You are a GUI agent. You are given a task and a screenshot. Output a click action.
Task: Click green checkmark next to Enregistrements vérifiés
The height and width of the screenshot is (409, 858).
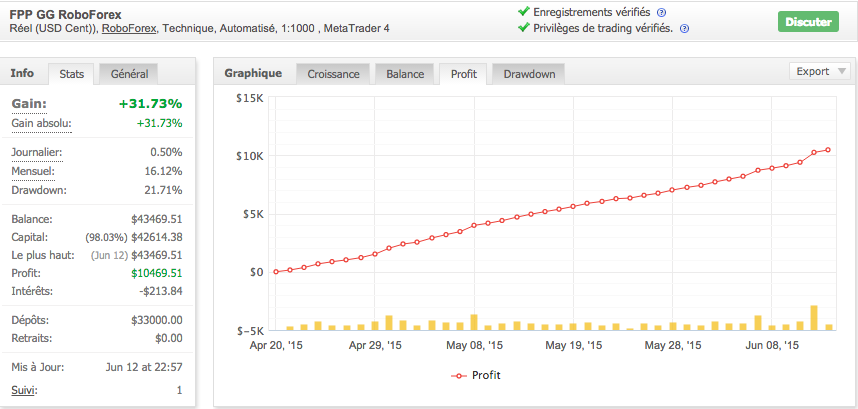coord(524,12)
